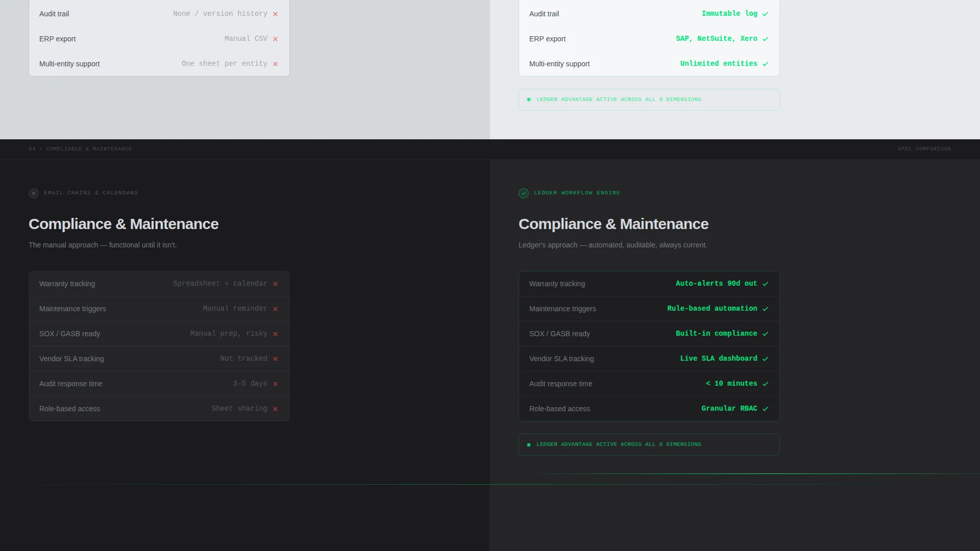
Task: Click the 'Ledger Workflow Engine' tag
Action: [x=577, y=193]
